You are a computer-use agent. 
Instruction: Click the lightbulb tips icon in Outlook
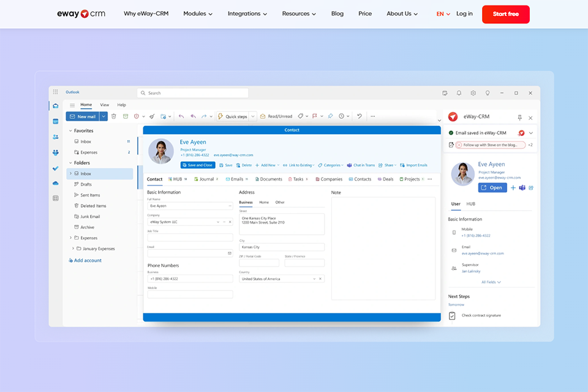488,93
